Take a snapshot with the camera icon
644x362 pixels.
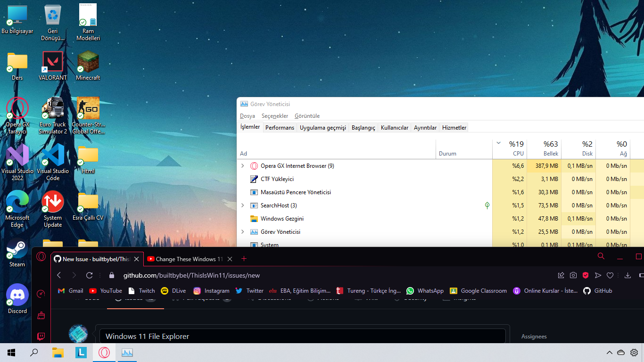(573, 275)
